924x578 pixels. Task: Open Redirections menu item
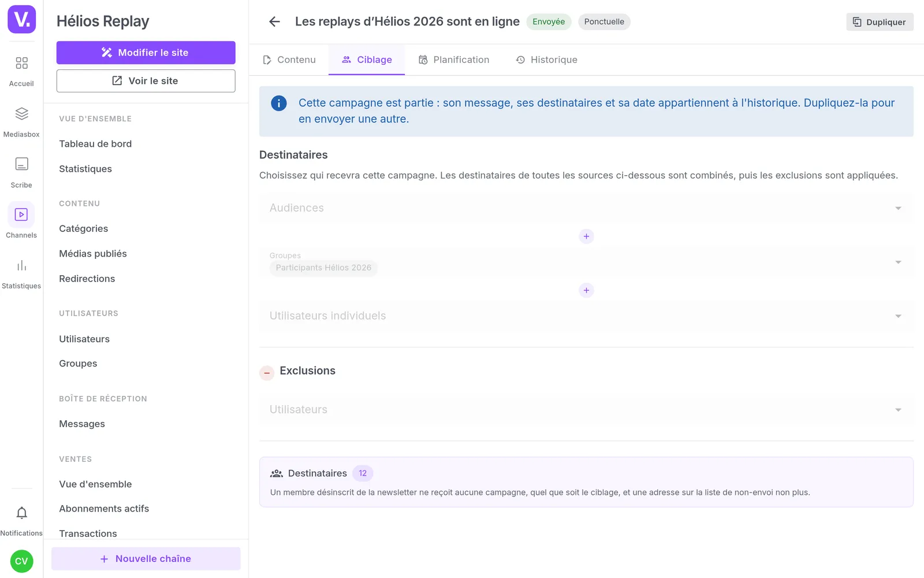87,279
